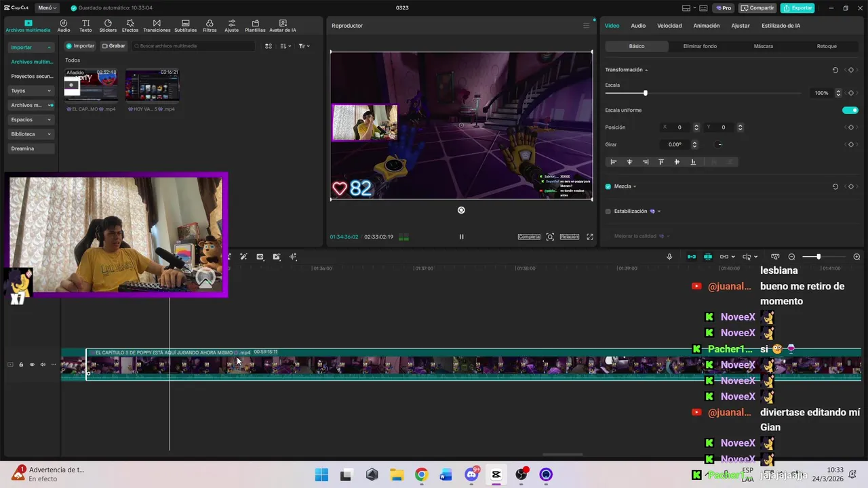Collapse the Transformación section
This screenshot has width=868, height=488.
[646, 70]
